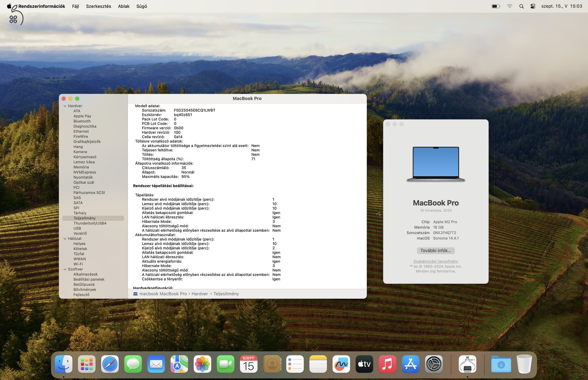Select Betűtípusok under Szoftver
Screen dimensions: 588x380
[84, 285]
